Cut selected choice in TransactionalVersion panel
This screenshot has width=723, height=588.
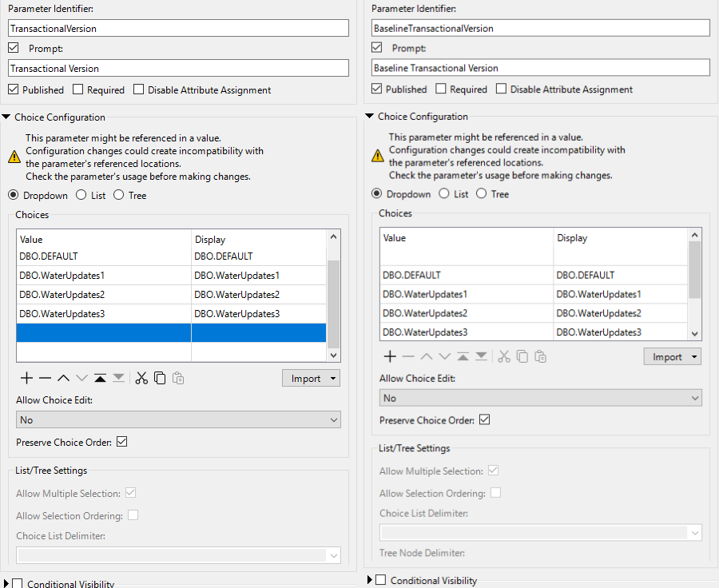click(x=141, y=378)
